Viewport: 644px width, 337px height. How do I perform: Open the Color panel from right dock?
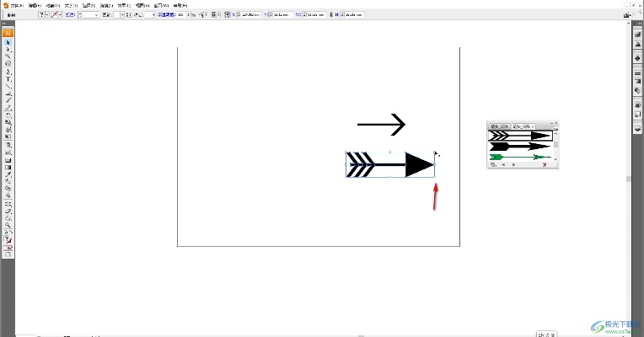[637, 35]
